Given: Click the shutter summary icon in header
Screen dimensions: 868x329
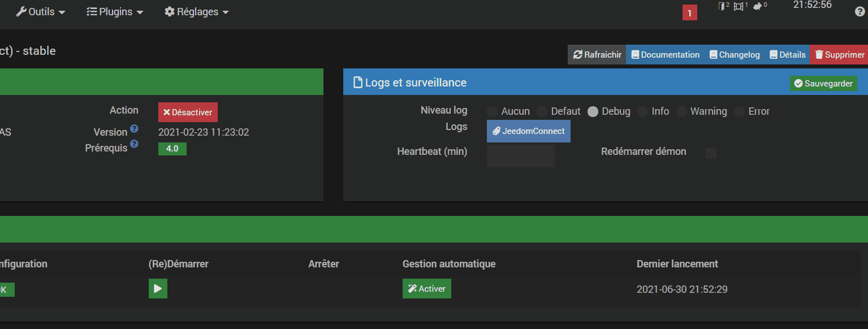Looking at the screenshot, I should pos(739,6).
